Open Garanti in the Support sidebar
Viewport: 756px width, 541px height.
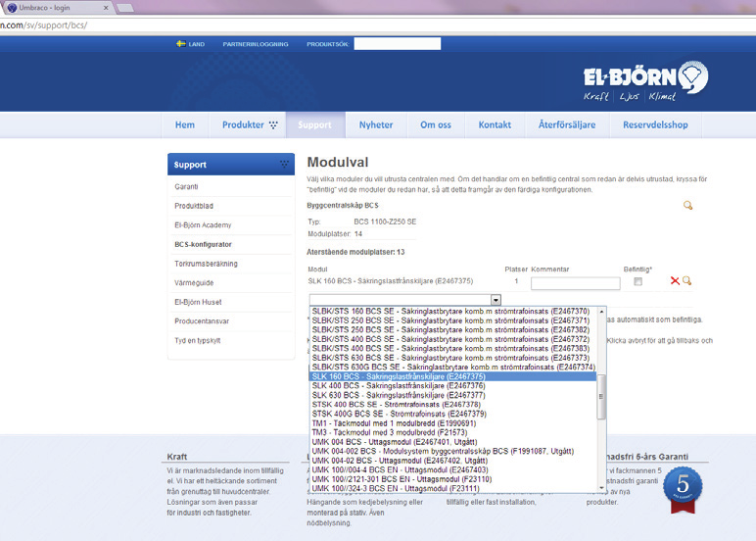click(186, 187)
